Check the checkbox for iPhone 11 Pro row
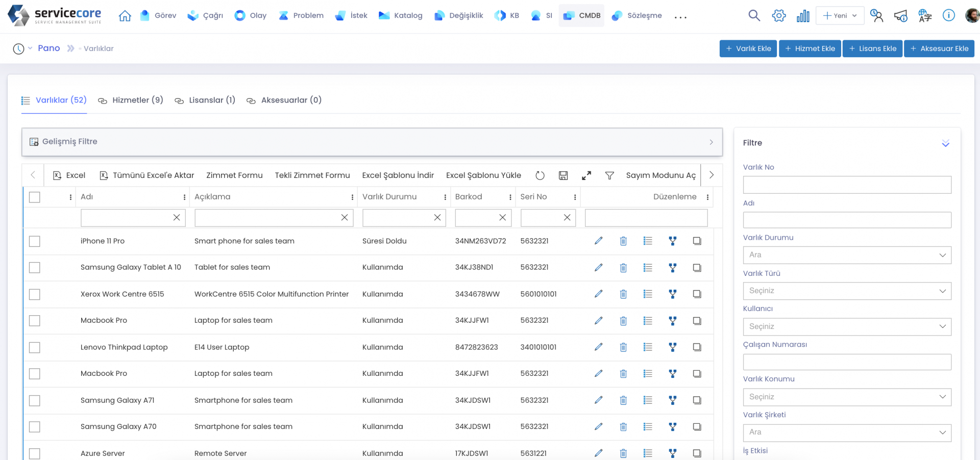 [35, 241]
